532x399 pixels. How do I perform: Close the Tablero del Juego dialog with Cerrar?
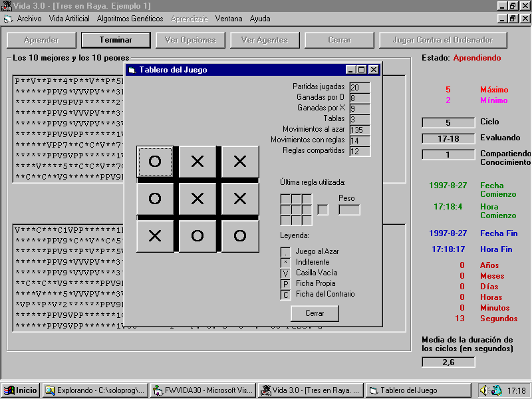point(315,313)
